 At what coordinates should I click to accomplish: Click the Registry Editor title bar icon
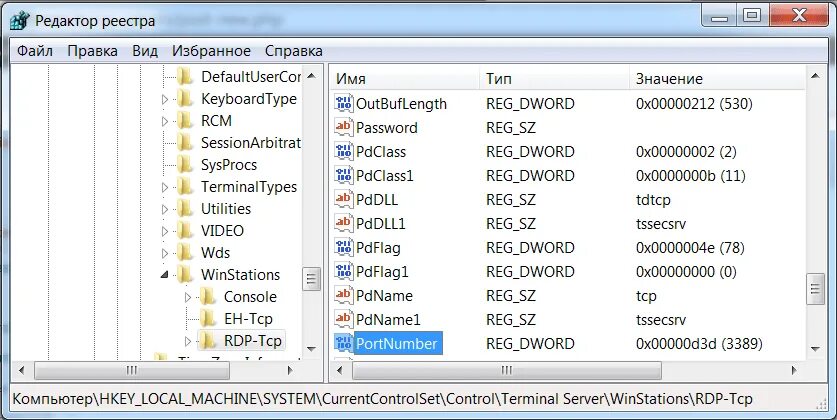(x=20, y=21)
